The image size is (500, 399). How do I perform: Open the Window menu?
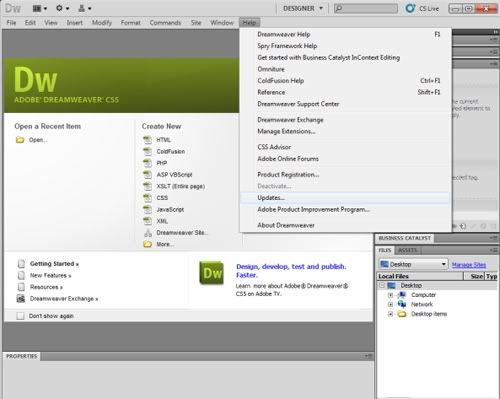click(x=222, y=23)
